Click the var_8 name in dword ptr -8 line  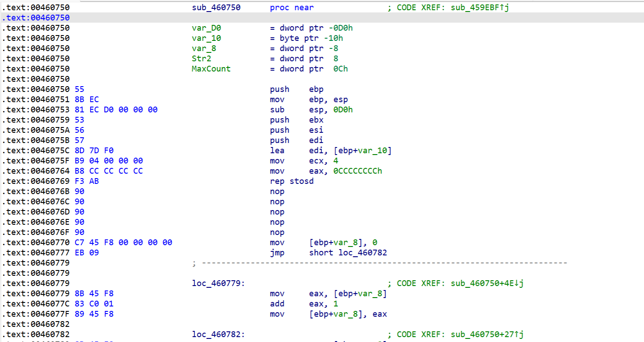(204, 48)
